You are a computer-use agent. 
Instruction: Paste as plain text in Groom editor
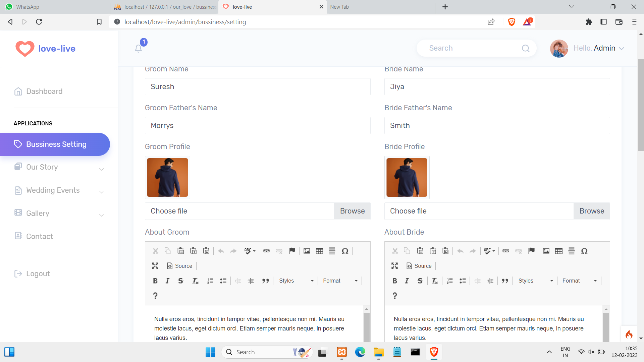pyautogui.click(x=194, y=251)
